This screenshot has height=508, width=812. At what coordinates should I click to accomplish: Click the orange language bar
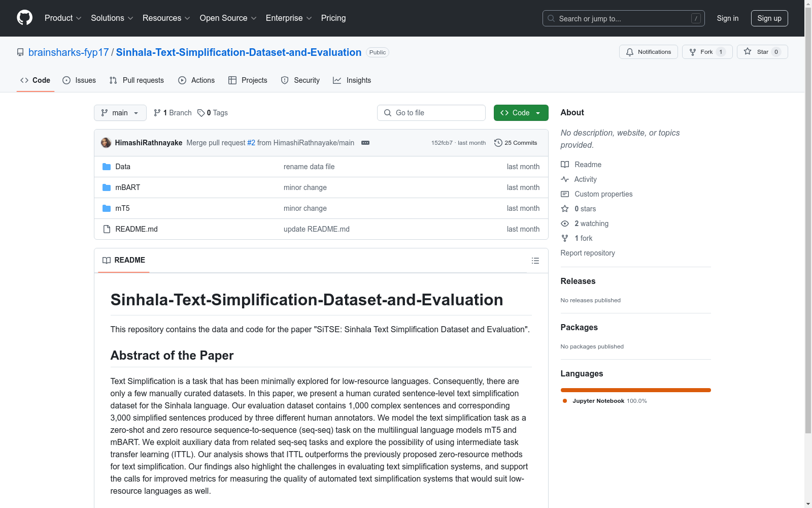[x=635, y=390]
